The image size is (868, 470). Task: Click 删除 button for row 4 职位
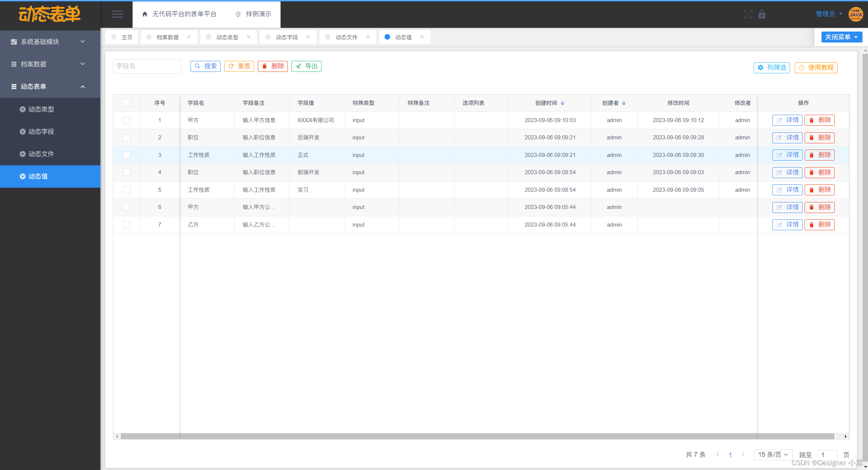point(820,172)
